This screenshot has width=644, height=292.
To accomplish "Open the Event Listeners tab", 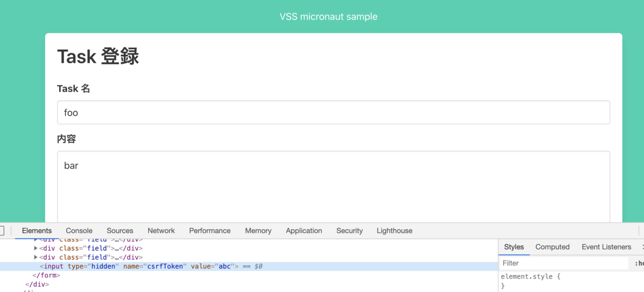I will (606, 247).
